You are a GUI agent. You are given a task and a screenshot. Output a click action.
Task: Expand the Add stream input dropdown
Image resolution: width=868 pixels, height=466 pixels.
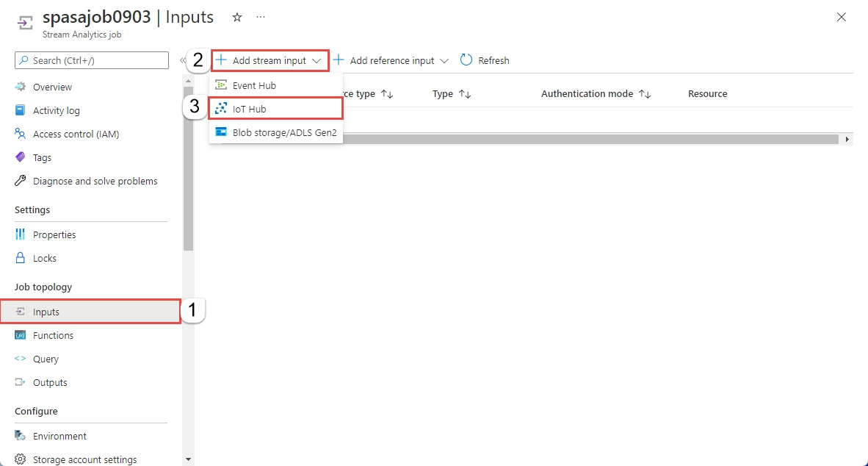pyautogui.click(x=269, y=60)
